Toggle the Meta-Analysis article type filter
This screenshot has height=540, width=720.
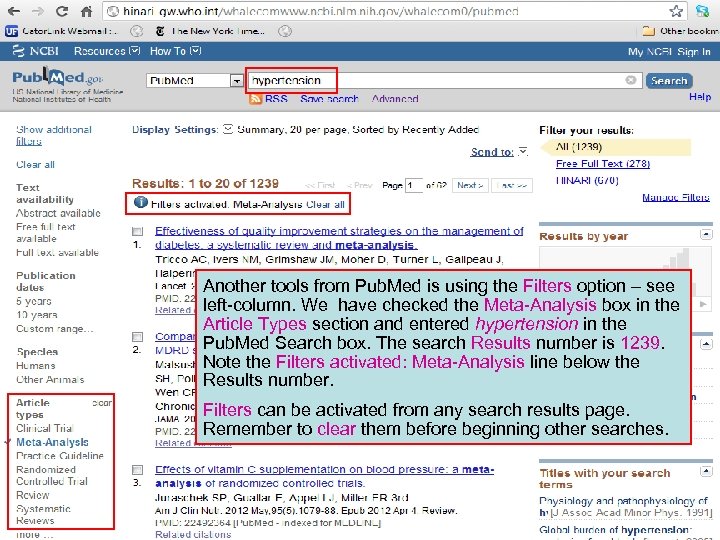point(52,442)
